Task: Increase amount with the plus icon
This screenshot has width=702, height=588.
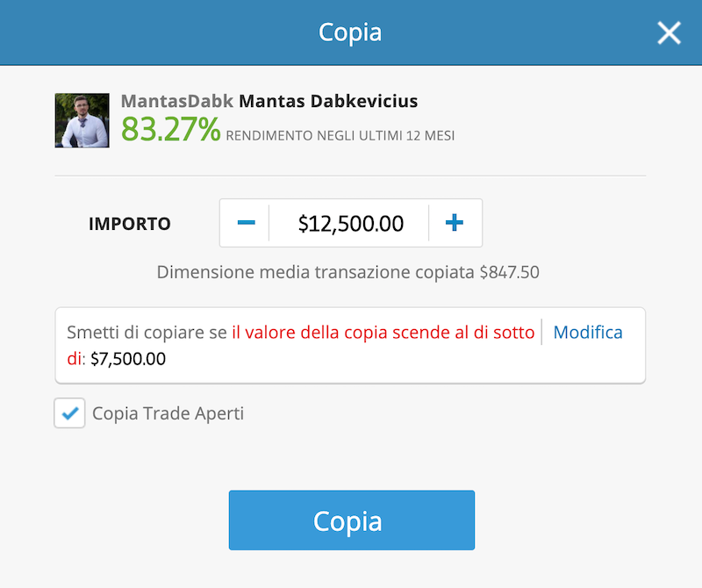Action: (454, 223)
